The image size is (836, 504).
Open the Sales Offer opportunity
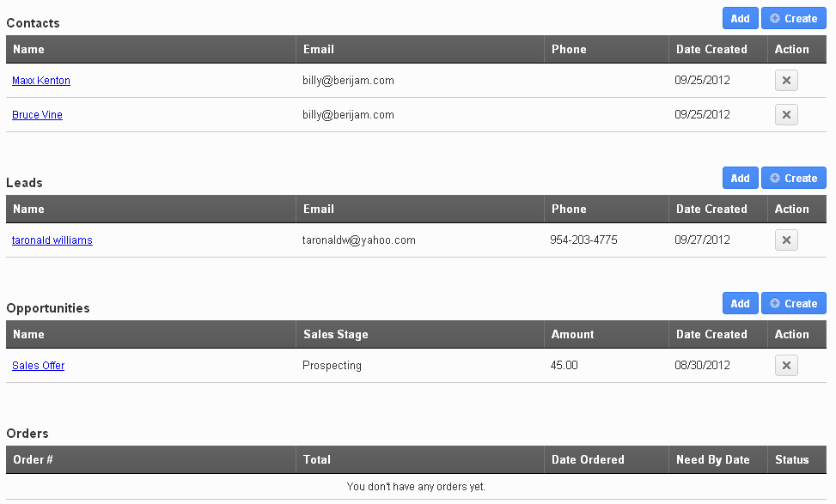[39, 366]
